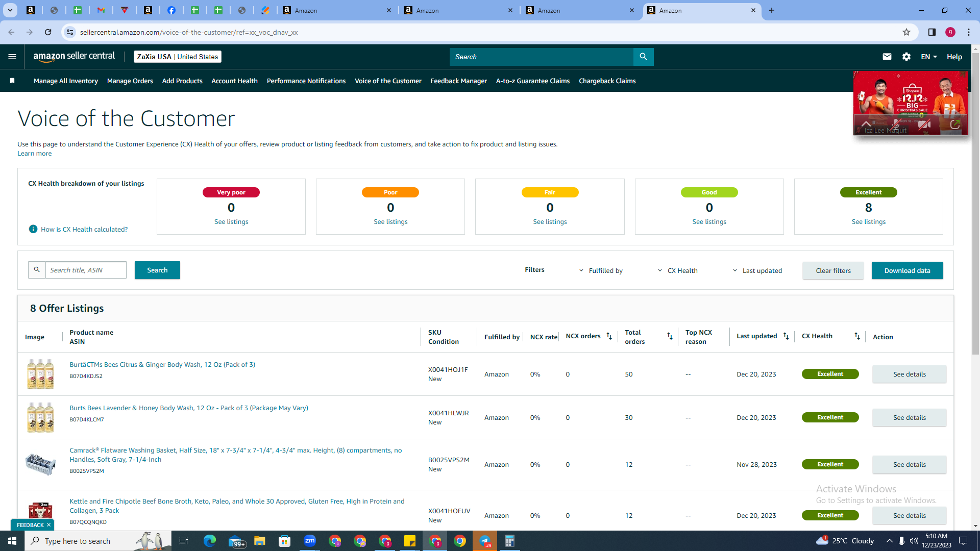
Task: Expand the Zoom overlay chevron
Action: (866, 124)
